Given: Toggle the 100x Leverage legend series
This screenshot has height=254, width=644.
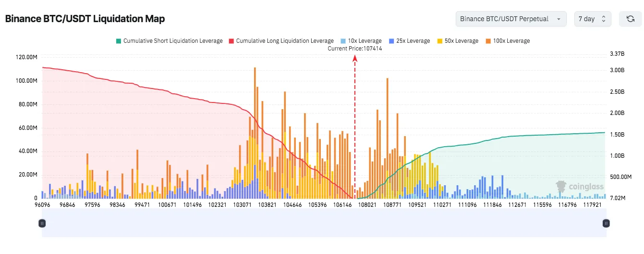Looking at the screenshot, I should coord(508,41).
